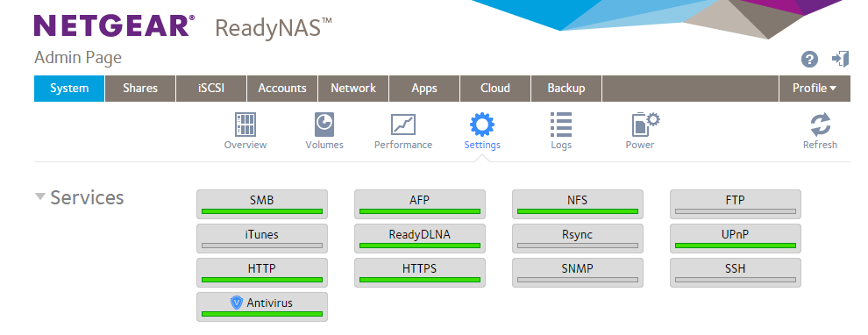868x335 pixels.
Task: Click the help question mark icon
Action: pos(809,60)
